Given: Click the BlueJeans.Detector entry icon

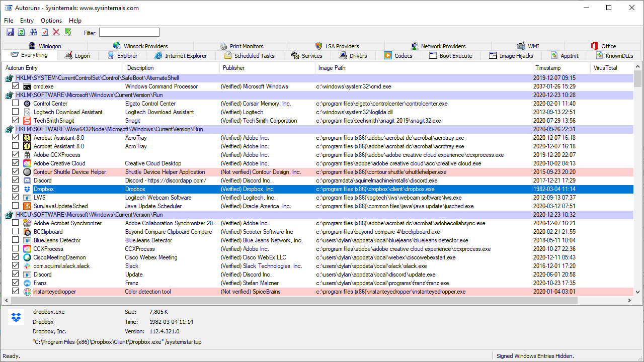Looking at the screenshot, I should 27,240.
